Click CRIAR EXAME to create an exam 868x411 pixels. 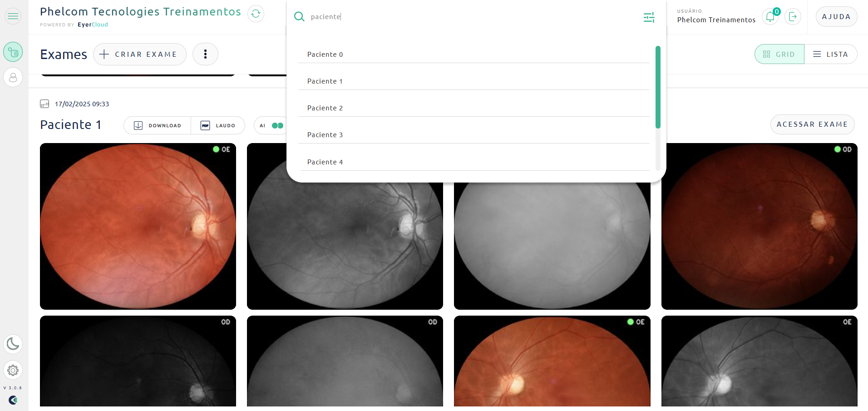tap(140, 54)
